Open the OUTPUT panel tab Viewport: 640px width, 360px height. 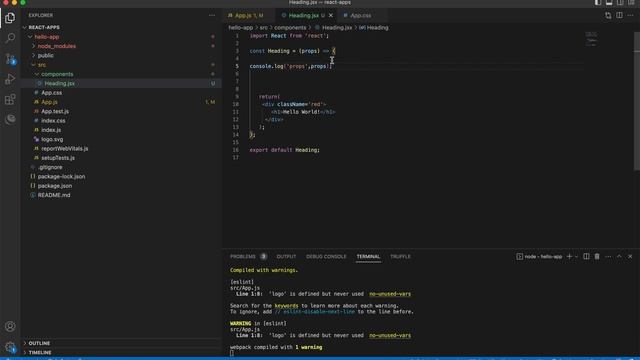tap(286, 256)
